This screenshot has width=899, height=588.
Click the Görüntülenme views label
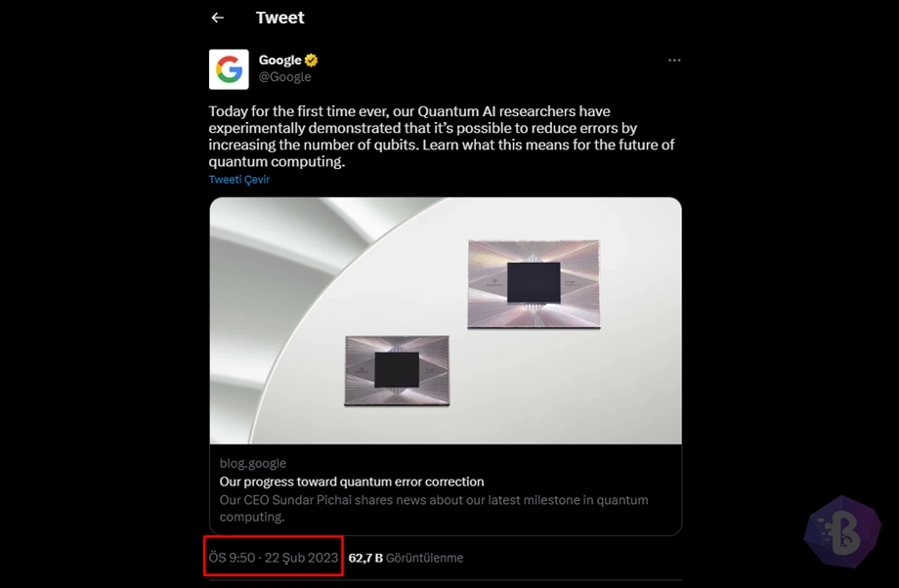[x=425, y=558]
